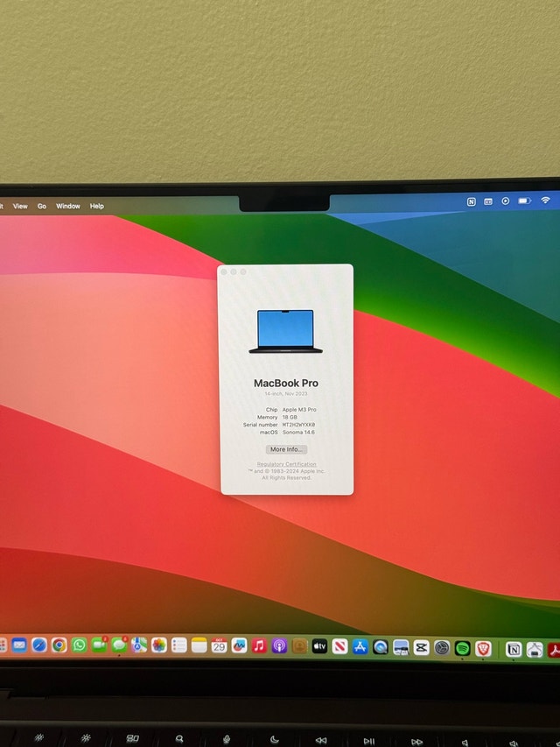560x747 pixels.
Task: Open System Settings from the Dock
Action: click(442, 647)
